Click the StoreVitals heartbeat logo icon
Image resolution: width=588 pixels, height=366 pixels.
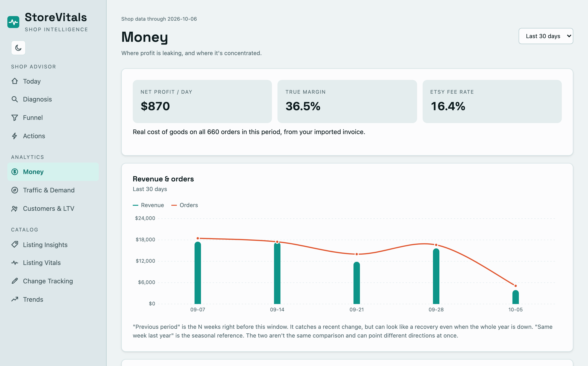click(x=13, y=22)
